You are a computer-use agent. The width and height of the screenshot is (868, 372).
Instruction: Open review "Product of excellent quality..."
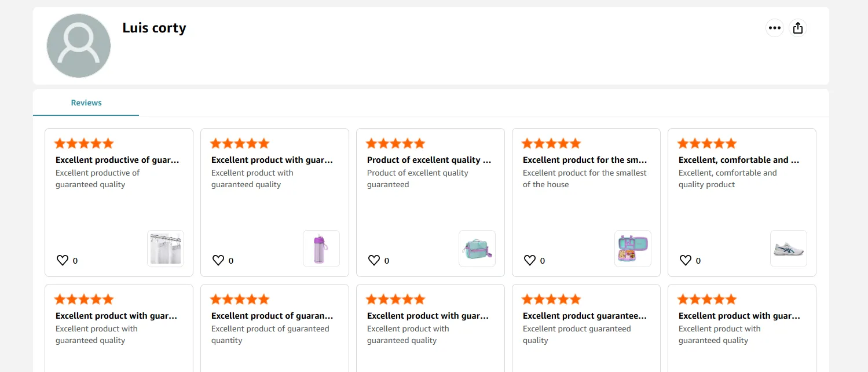tap(429, 160)
